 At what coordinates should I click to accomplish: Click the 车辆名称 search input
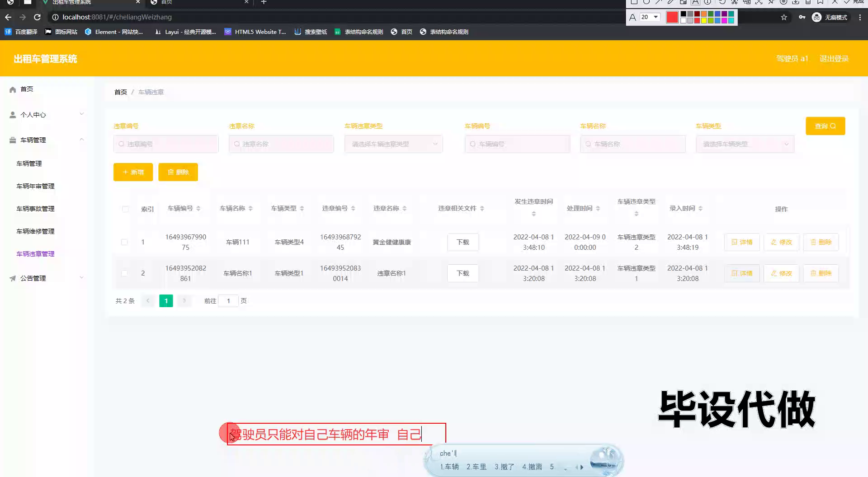pyautogui.click(x=632, y=144)
